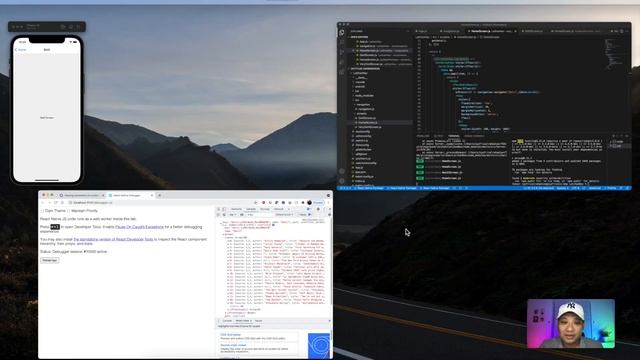The width and height of the screenshot is (640, 360).
Task: Select the What's New drawer tab
Action: 244,321
